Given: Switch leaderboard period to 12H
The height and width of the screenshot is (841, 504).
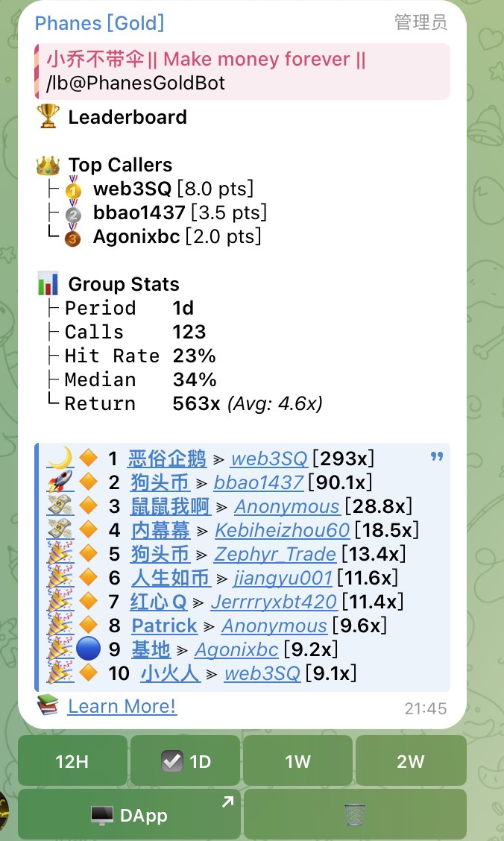Looking at the screenshot, I should coord(72,761).
